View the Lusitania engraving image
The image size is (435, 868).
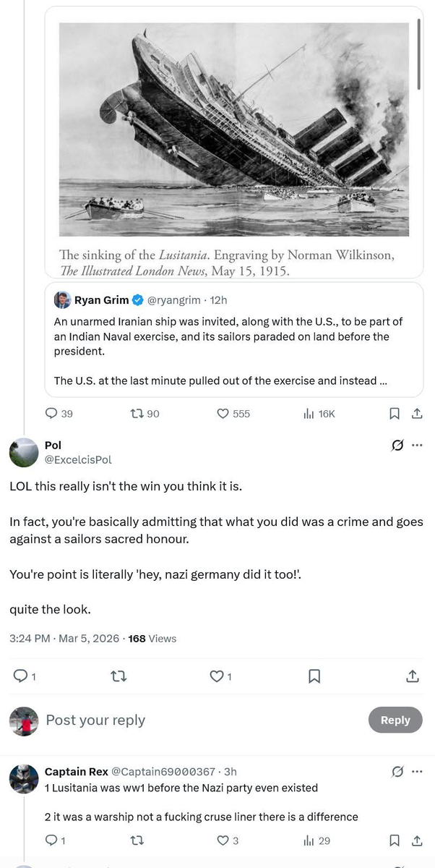(233, 130)
